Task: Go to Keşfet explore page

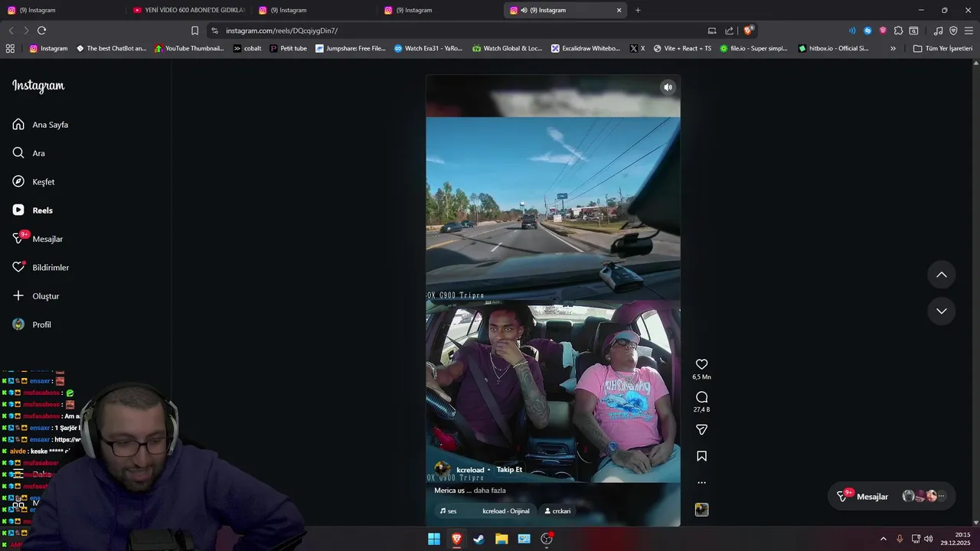Action: coord(34,182)
